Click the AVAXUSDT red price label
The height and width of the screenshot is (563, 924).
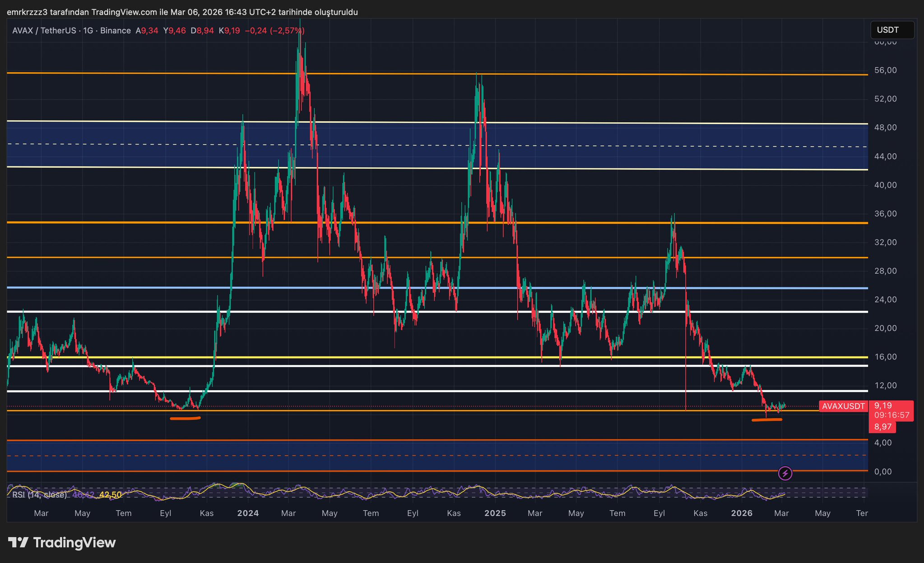coord(843,406)
